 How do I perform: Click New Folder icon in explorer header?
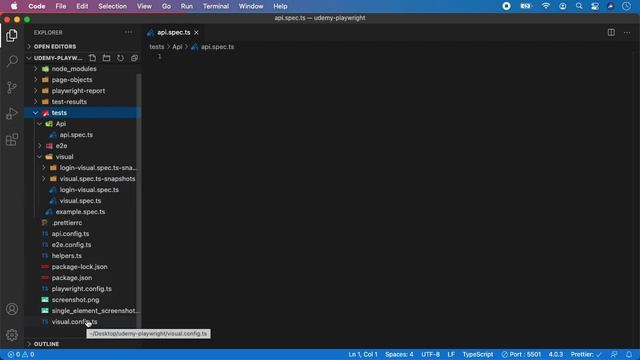click(x=107, y=58)
